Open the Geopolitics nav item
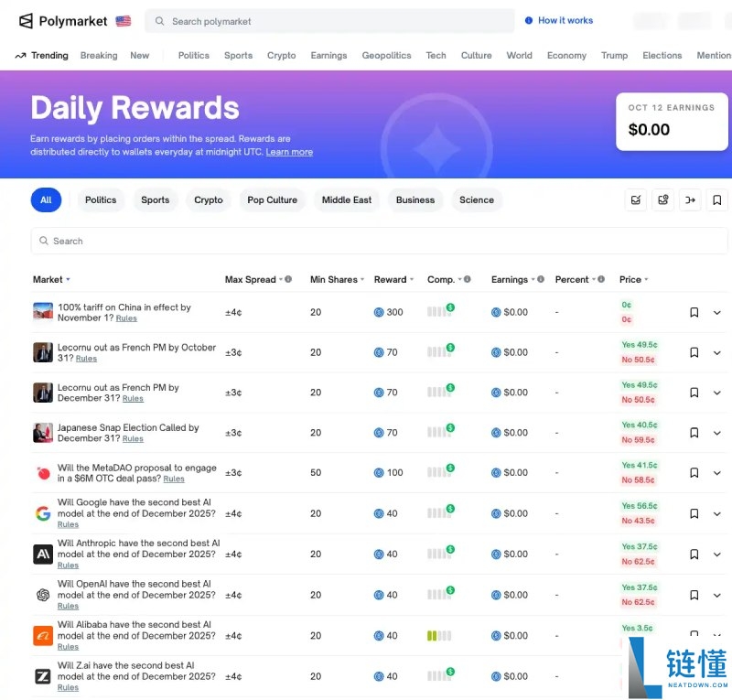 click(386, 56)
